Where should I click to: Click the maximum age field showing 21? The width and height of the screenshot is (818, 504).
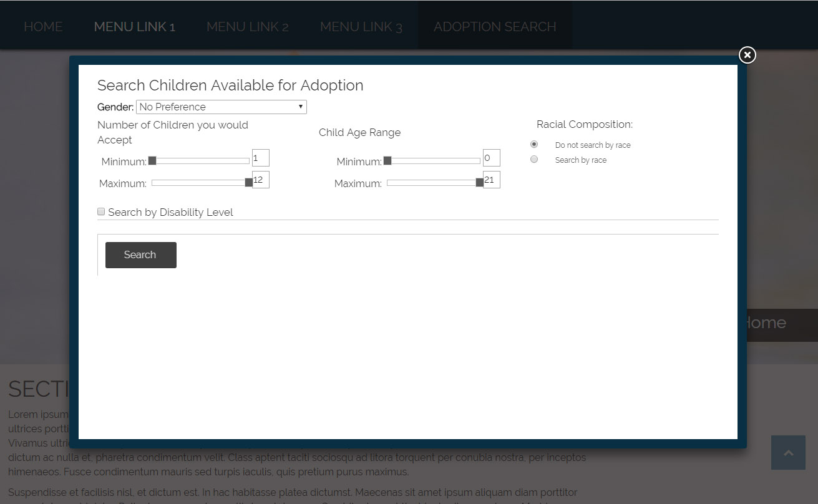[491, 180]
